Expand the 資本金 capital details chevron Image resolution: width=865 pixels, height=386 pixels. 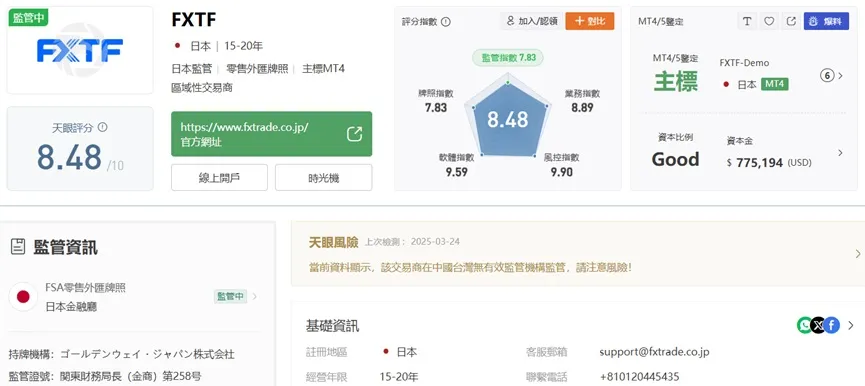pyautogui.click(x=841, y=153)
